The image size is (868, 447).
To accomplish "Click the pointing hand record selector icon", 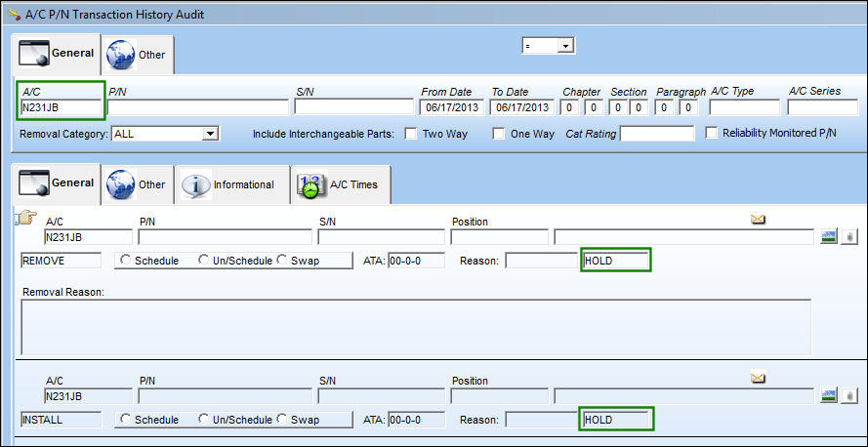I will pos(25,219).
